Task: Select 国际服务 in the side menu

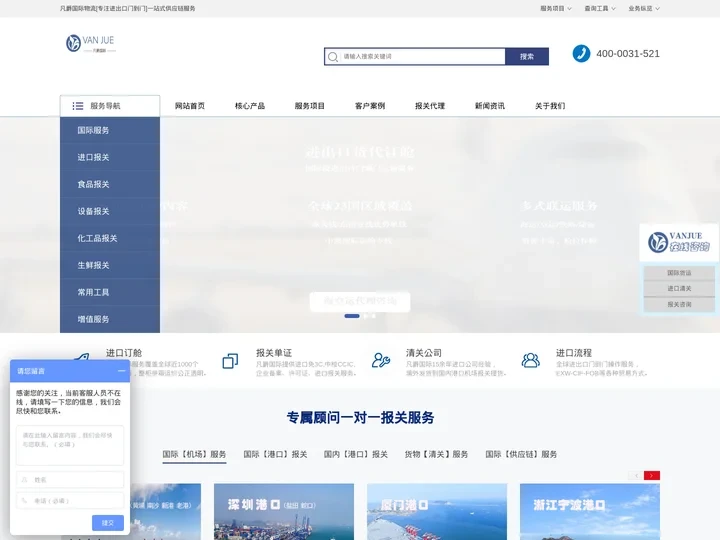Action: (x=110, y=130)
